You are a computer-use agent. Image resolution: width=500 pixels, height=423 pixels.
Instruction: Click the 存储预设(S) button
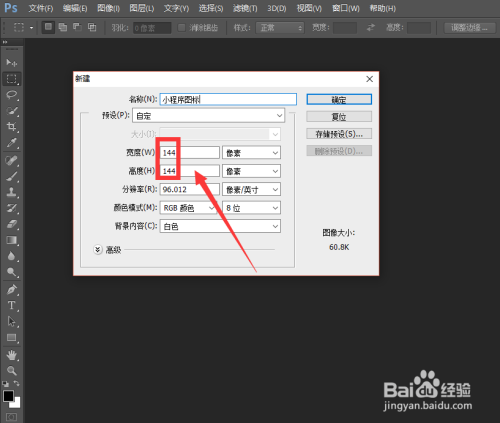339,134
